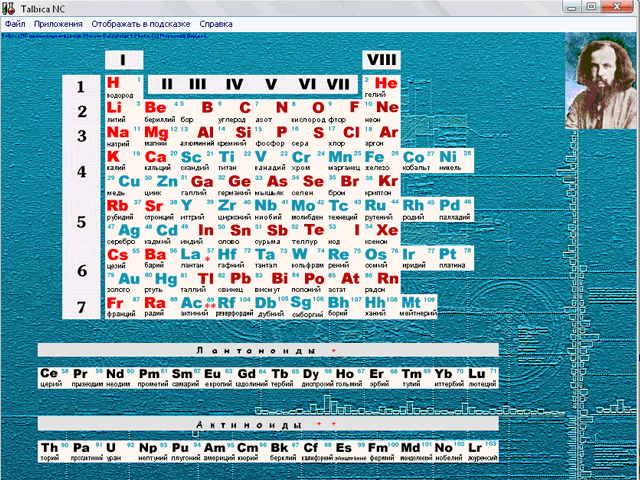The width and height of the screenshot is (640, 480).
Task: Select the meitnerium Mt element
Action: coord(419,307)
